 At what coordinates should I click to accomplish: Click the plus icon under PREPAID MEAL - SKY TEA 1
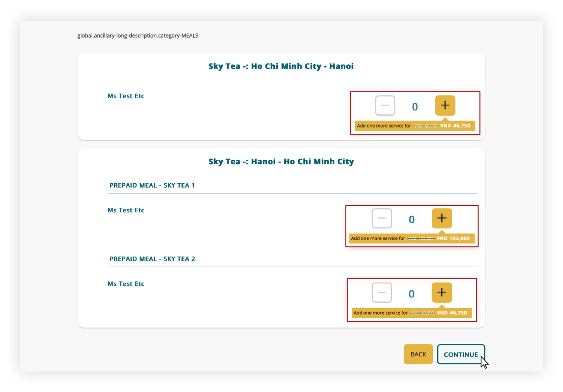point(442,218)
